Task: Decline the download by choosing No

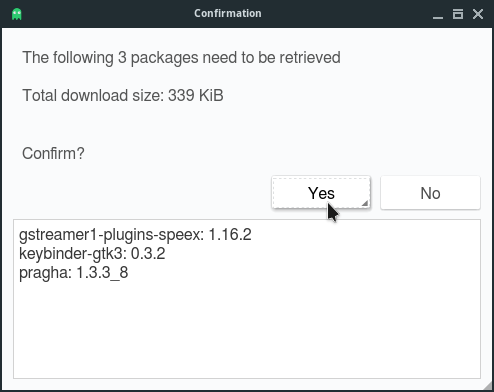Action: pos(430,193)
